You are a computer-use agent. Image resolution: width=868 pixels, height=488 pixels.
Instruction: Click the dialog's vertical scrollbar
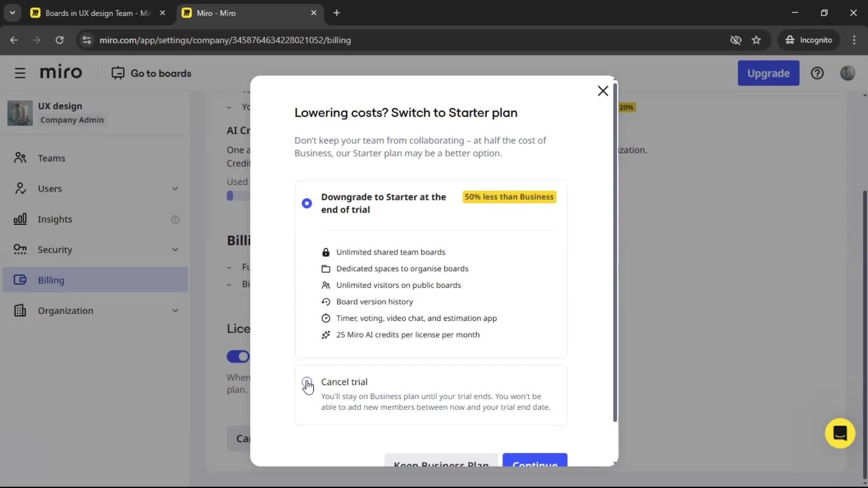[x=615, y=252]
